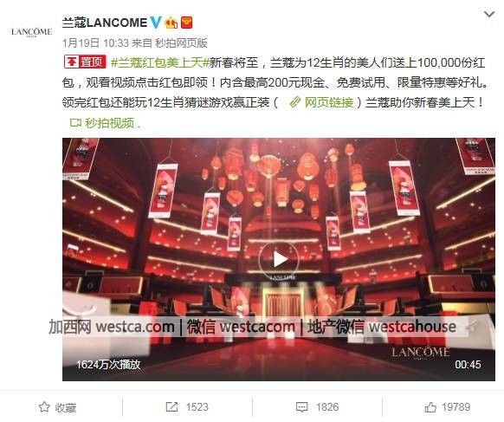Open the 1月19日 10:33 timestamp link
Screen dimensions: 504x422
95,42
